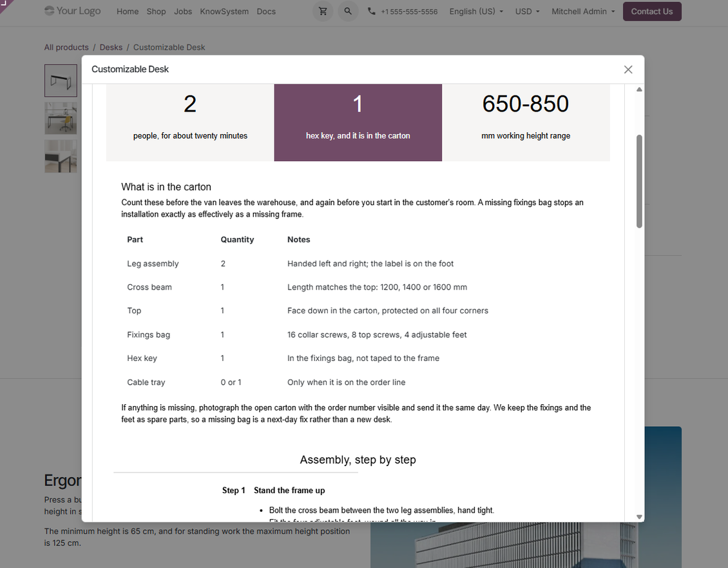The width and height of the screenshot is (728, 568).
Task: Click the 'Hex key' table cell
Action: pyautogui.click(x=142, y=358)
